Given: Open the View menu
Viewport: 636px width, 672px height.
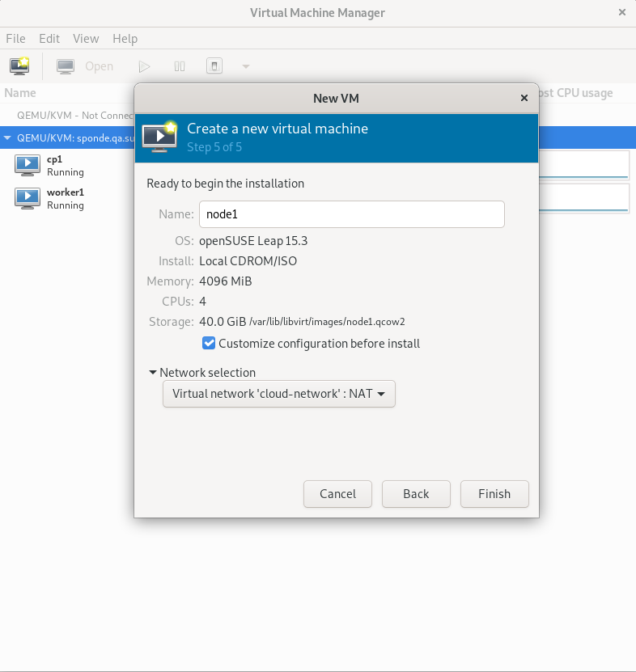Looking at the screenshot, I should coord(86,38).
